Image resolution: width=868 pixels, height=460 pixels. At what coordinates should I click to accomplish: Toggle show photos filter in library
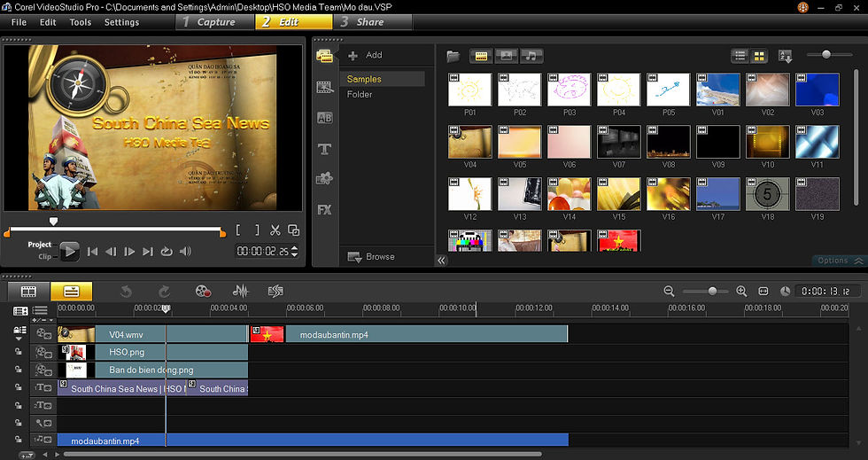506,56
